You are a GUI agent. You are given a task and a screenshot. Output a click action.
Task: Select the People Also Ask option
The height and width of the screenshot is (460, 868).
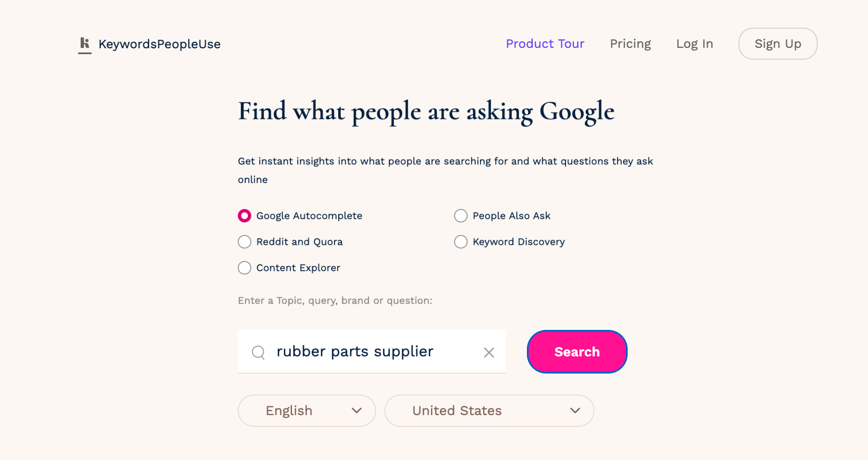click(x=461, y=216)
